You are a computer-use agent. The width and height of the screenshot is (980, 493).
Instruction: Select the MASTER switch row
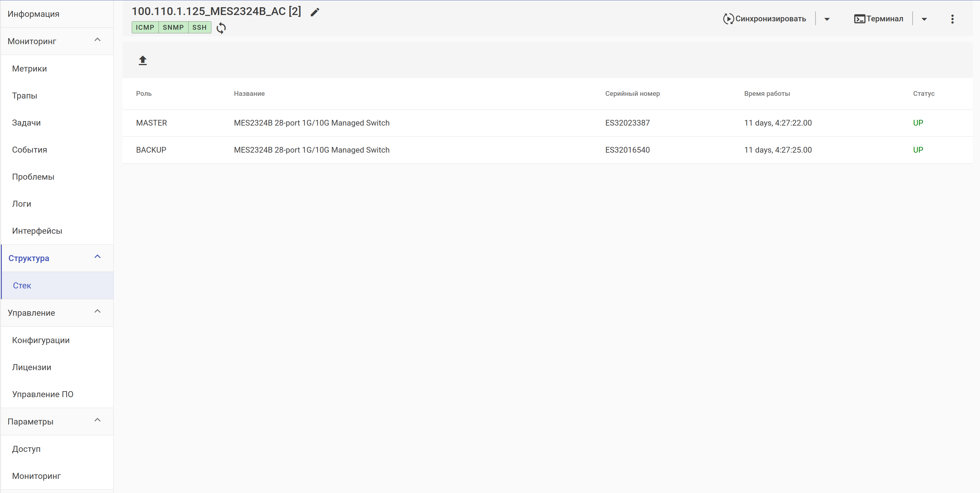pos(547,123)
